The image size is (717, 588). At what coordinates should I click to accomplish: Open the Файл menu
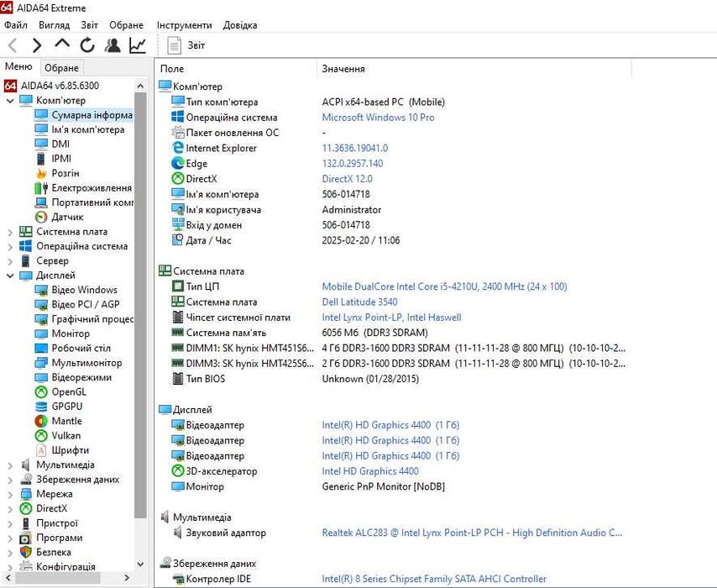click(x=16, y=25)
